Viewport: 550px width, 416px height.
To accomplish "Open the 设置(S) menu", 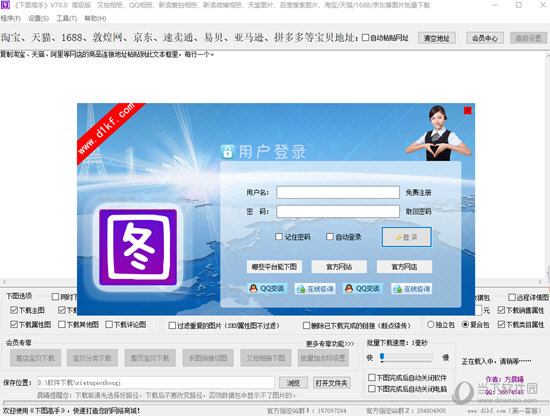I will point(38,18).
